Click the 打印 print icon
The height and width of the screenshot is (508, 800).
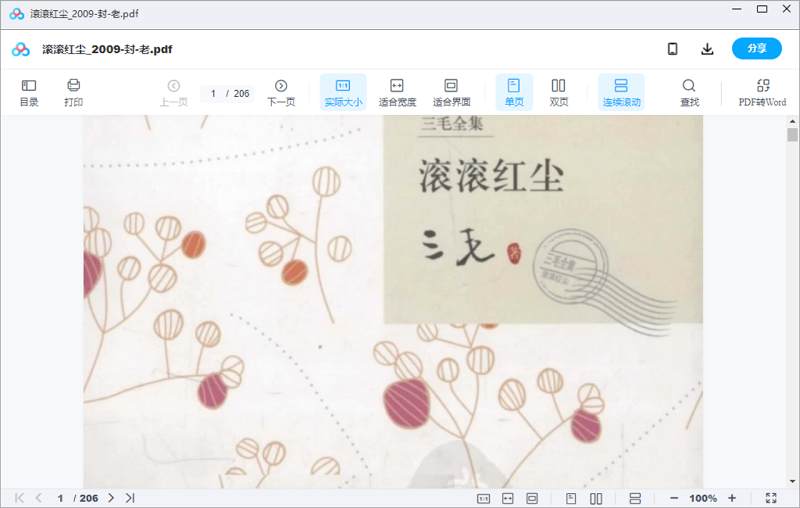pyautogui.click(x=73, y=92)
